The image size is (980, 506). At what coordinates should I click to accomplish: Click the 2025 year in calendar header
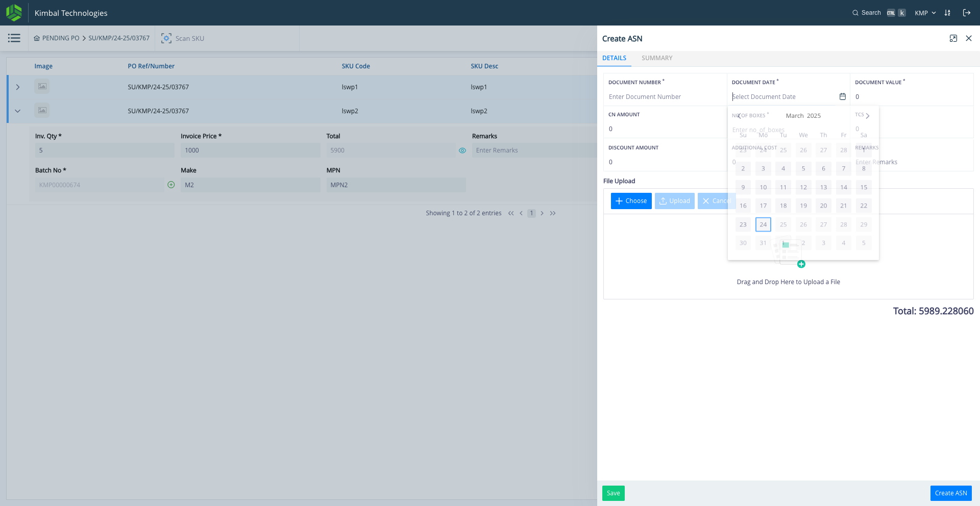pyautogui.click(x=814, y=116)
